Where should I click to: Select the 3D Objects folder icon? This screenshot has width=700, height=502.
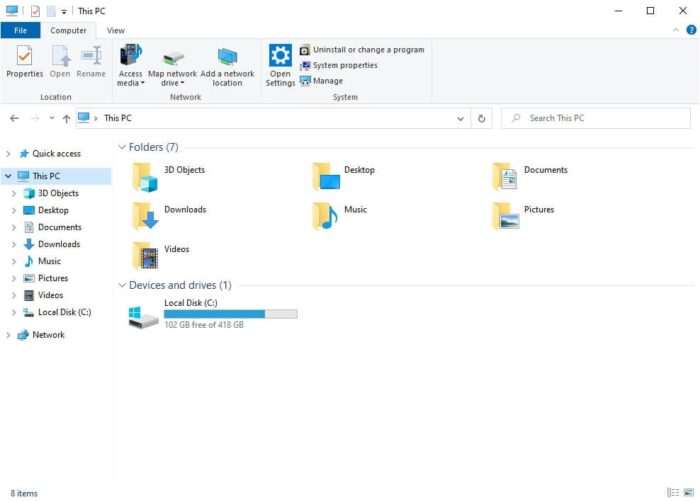(x=145, y=177)
